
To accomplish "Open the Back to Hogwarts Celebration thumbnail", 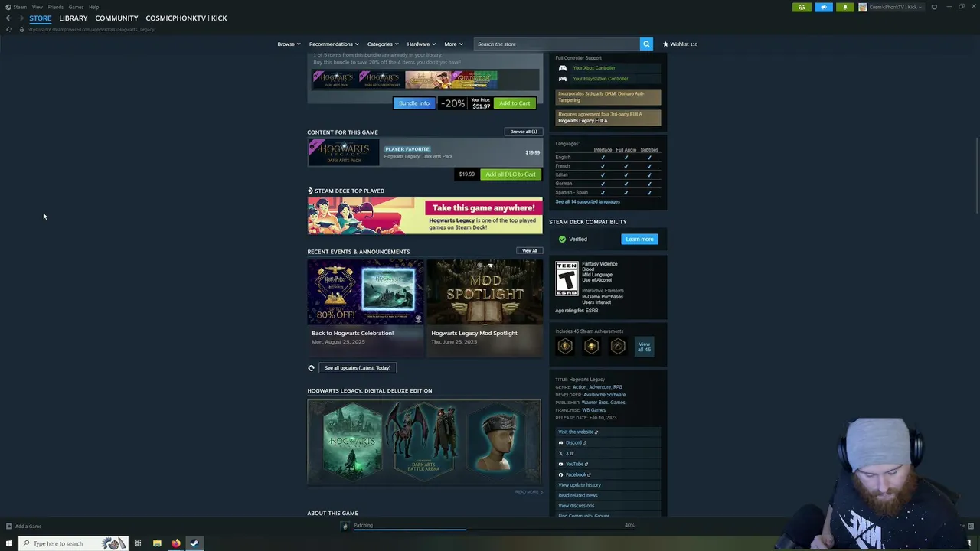I will 365,292.
